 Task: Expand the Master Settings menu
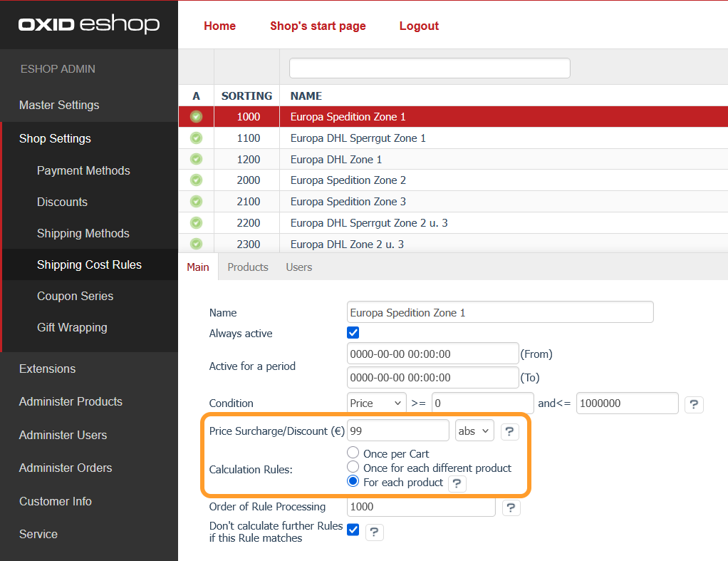point(59,105)
